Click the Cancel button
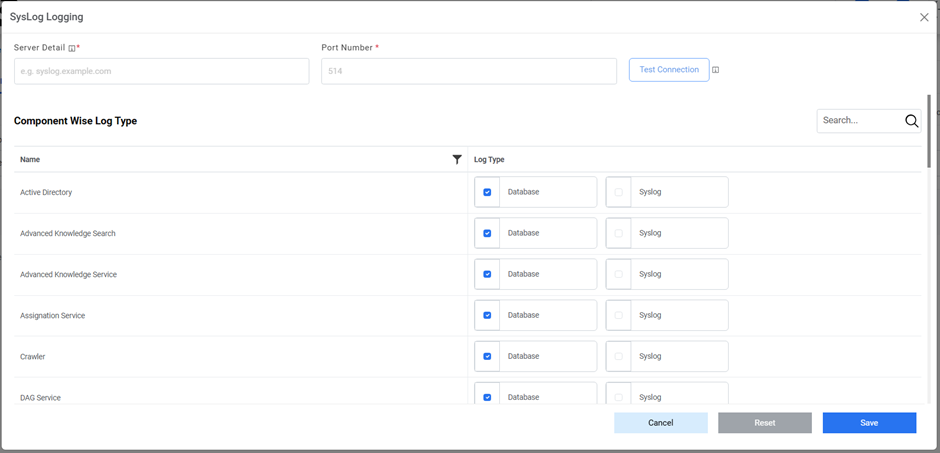940x453 pixels. (660, 423)
